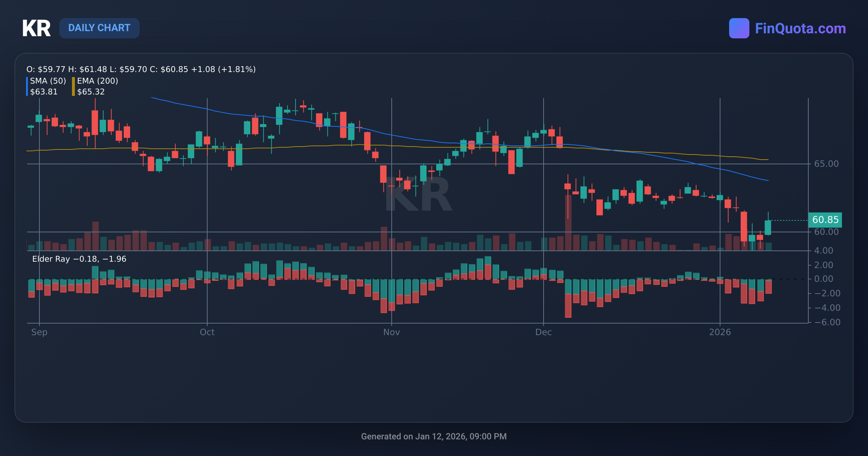This screenshot has width=868, height=456.
Task: Open the DAILY CHART timeframe selector
Action: tap(99, 28)
